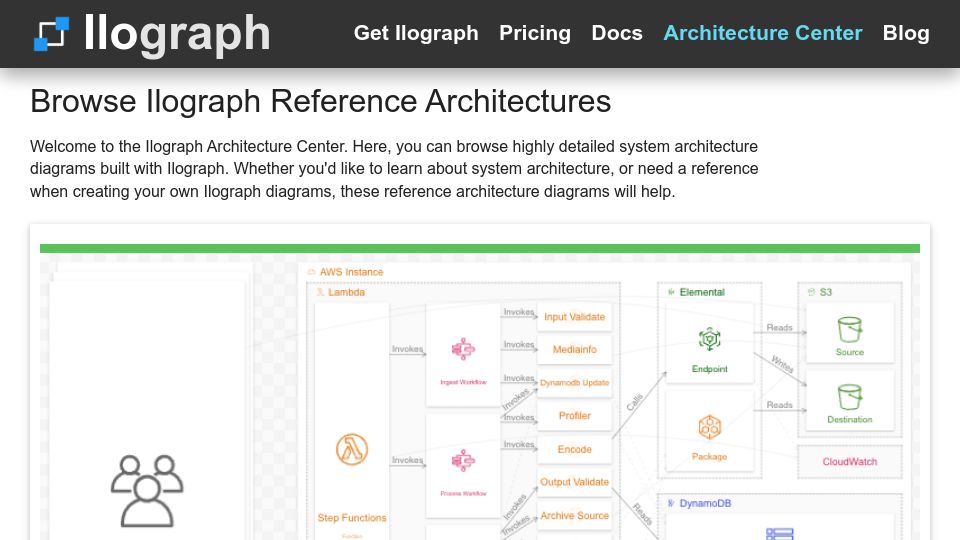Click the Step Functions label
Image resolution: width=960 pixels, height=540 pixels.
(352, 518)
